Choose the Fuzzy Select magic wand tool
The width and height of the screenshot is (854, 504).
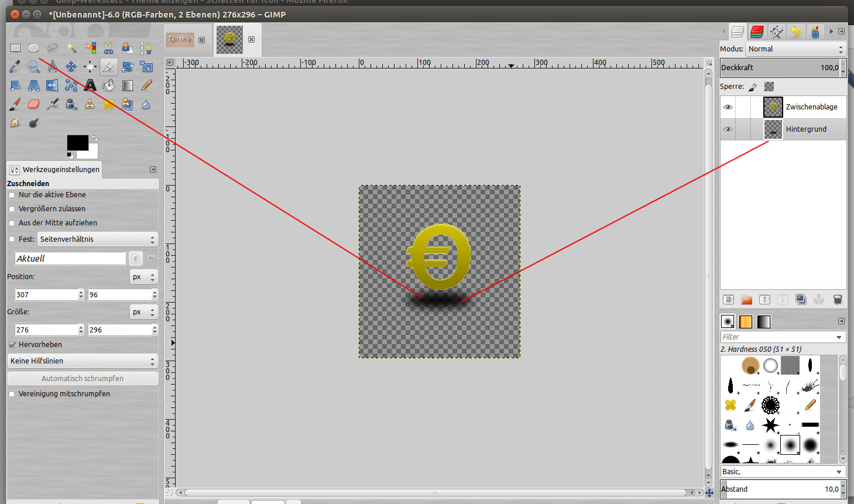coord(71,48)
